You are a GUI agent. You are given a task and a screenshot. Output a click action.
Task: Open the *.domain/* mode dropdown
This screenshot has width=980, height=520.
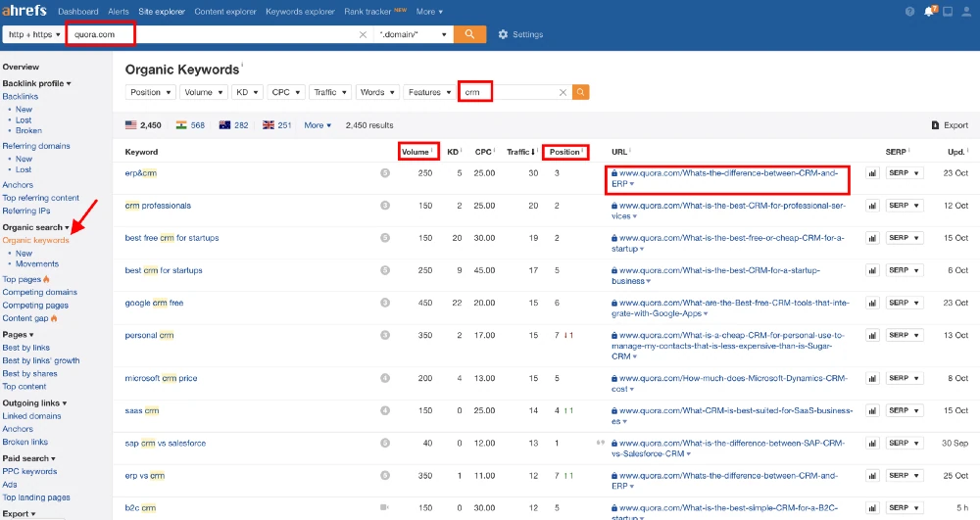pos(414,34)
